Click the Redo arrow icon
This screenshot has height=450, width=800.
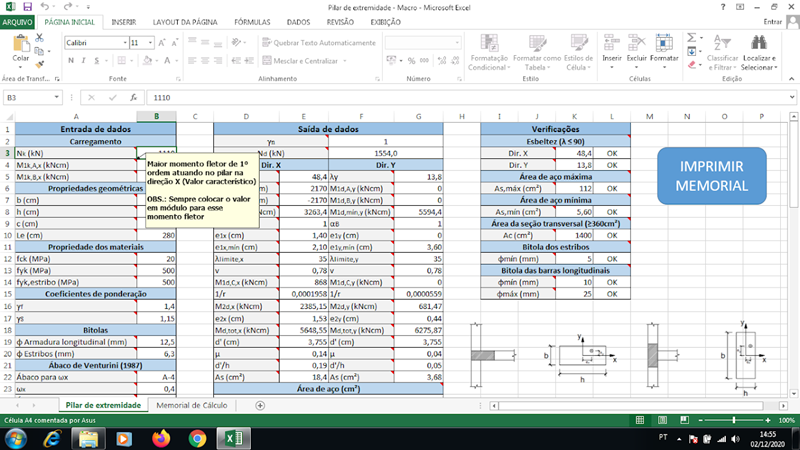(67, 7)
